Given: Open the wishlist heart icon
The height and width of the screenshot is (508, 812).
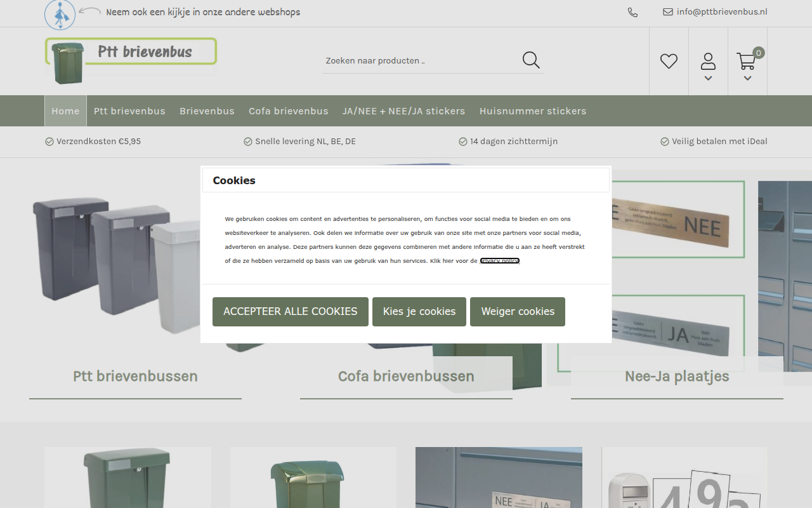Looking at the screenshot, I should [669, 61].
